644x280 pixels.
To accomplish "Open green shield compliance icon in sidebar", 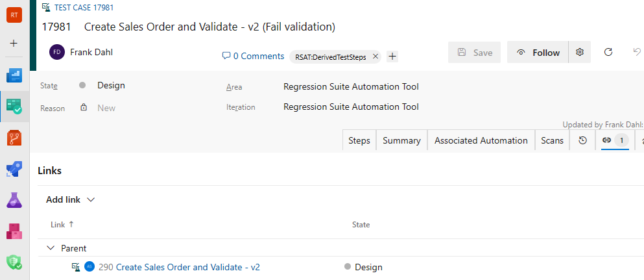I will point(14,262).
